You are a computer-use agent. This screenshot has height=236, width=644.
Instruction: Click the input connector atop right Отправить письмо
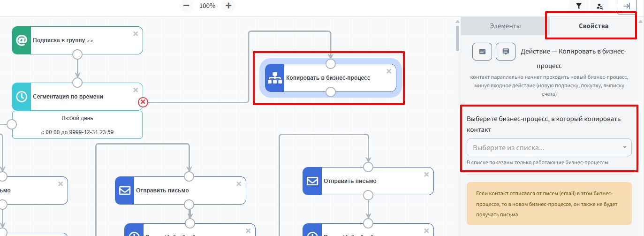coord(368,167)
